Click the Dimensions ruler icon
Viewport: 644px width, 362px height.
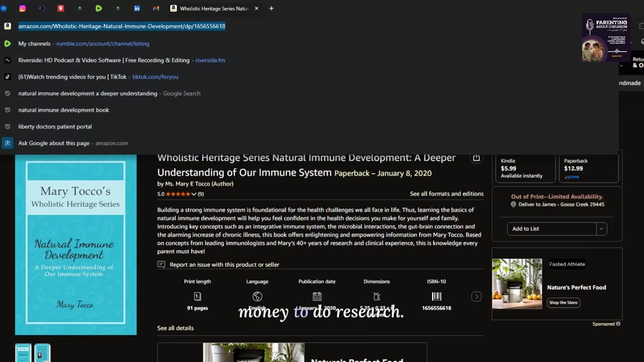pos(377,297)
